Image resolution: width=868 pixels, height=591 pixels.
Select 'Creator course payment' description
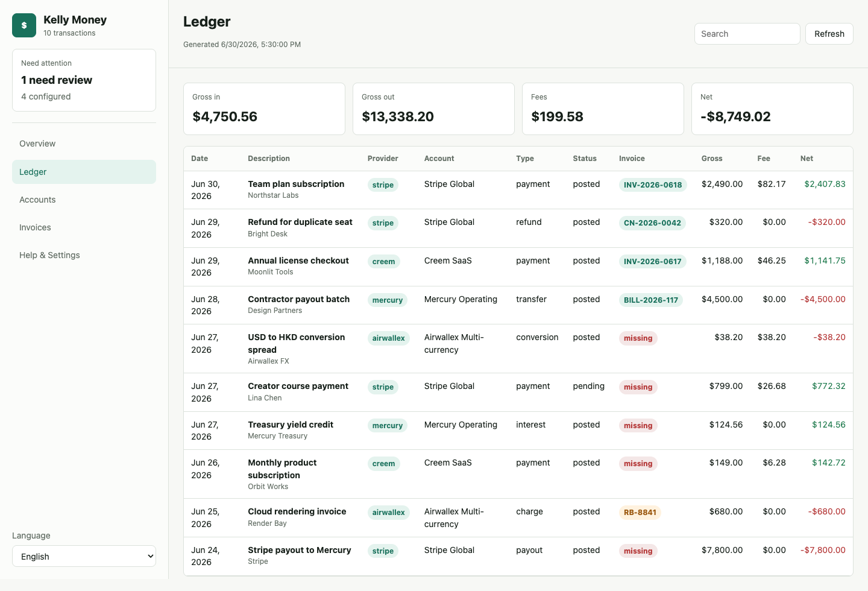click(x=298, y=386)
